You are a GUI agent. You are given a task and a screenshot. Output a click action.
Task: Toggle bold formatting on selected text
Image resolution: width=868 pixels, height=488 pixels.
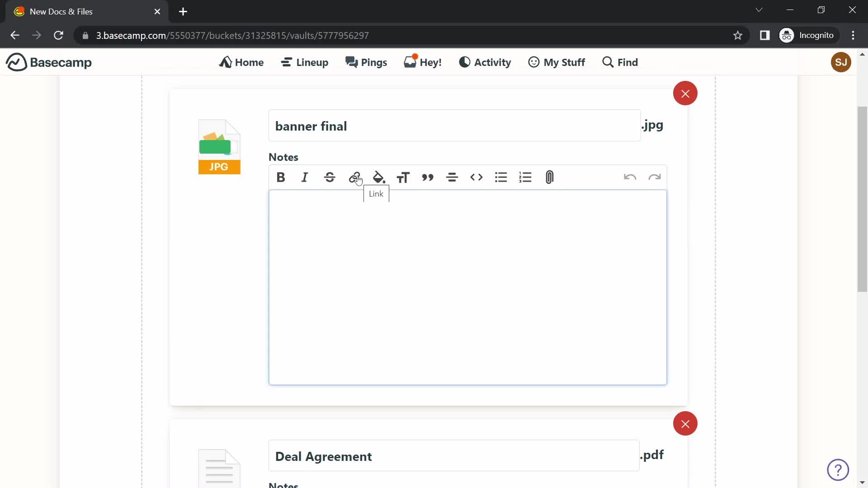point(280,177)
